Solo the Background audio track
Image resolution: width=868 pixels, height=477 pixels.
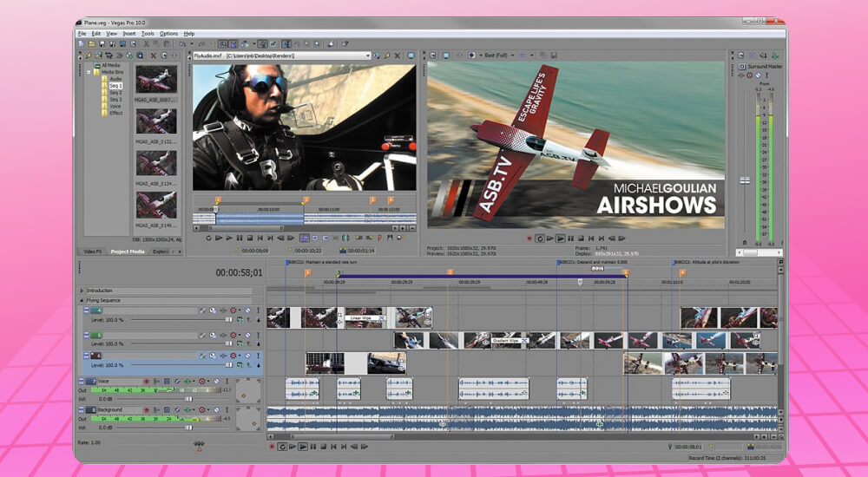pyautogui.click(x=227, y=410)
